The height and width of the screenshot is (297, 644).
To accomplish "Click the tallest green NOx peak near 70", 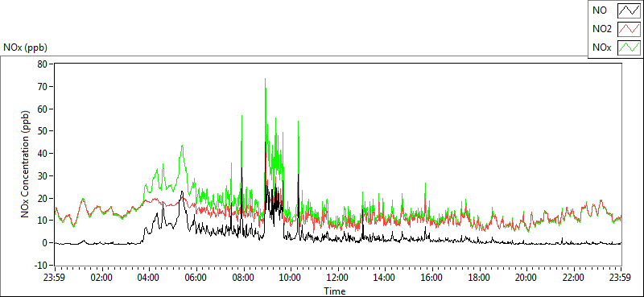I will click(x=266, y=79).
